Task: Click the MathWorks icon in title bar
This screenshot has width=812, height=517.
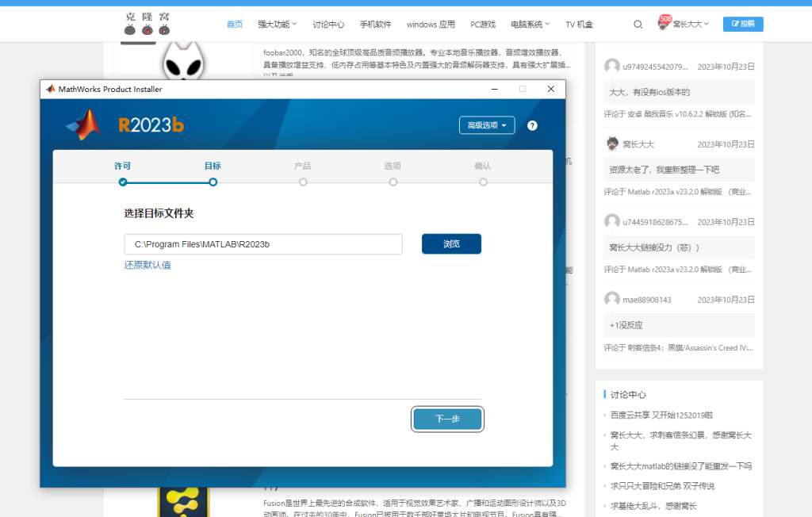Action: [x=50, y=89]
